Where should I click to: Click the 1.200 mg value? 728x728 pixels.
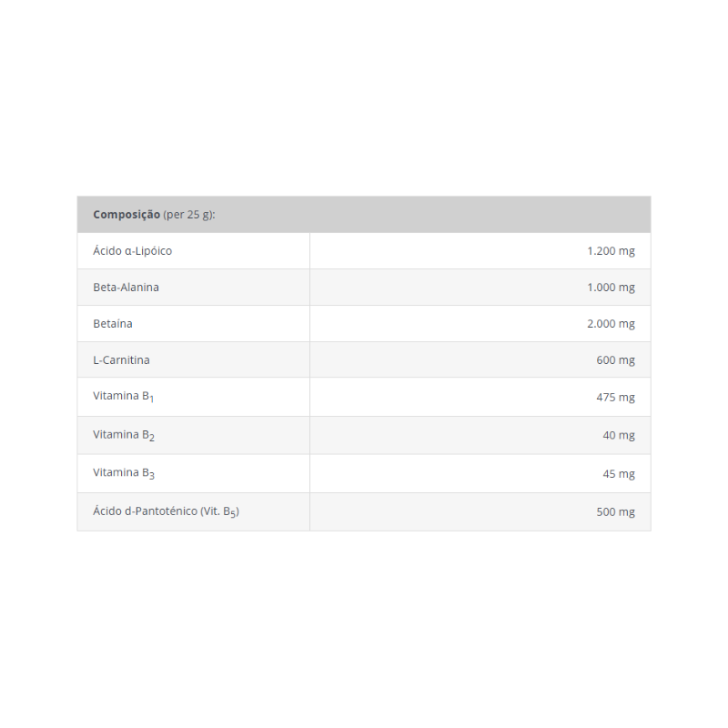point(611,251)
